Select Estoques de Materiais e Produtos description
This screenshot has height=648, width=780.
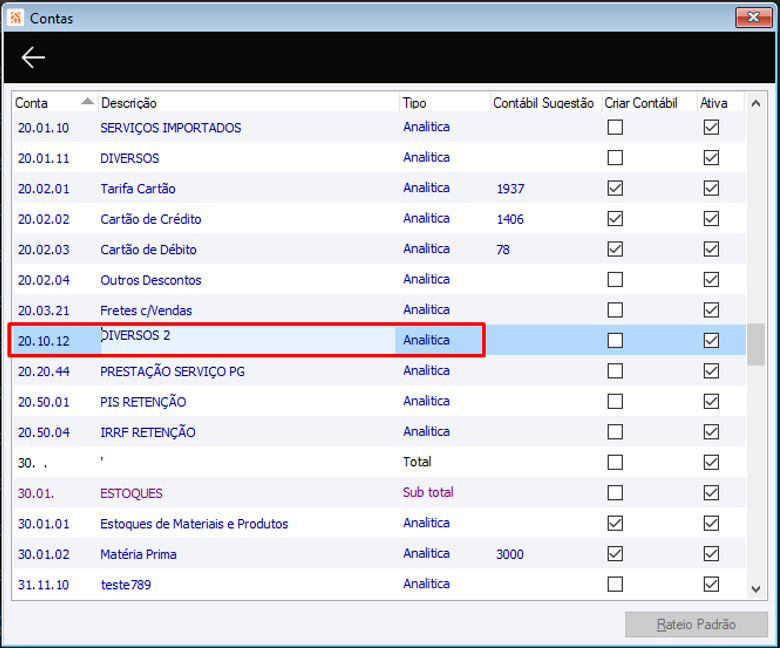pyautogui.click(x=194, y=524)
